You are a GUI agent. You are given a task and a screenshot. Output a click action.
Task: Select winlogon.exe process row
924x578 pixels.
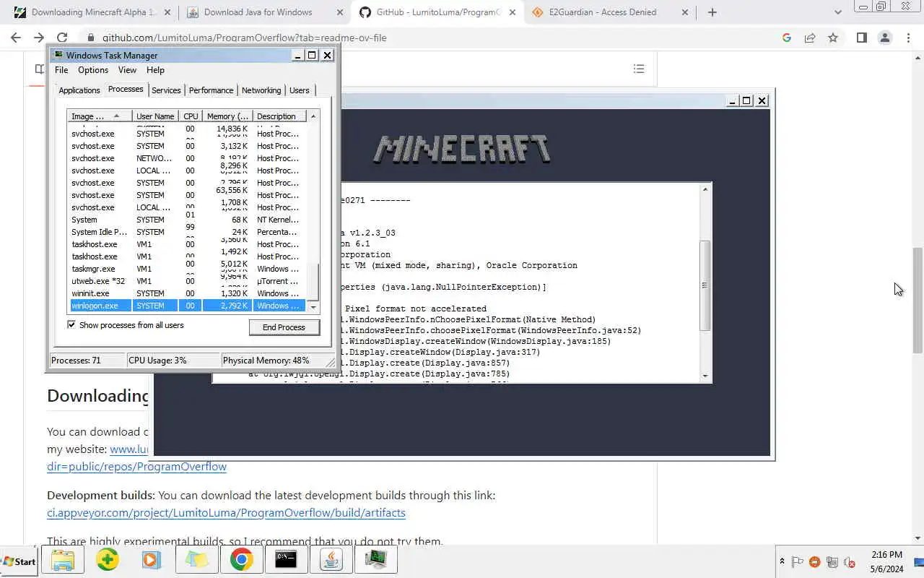point(188,306)
